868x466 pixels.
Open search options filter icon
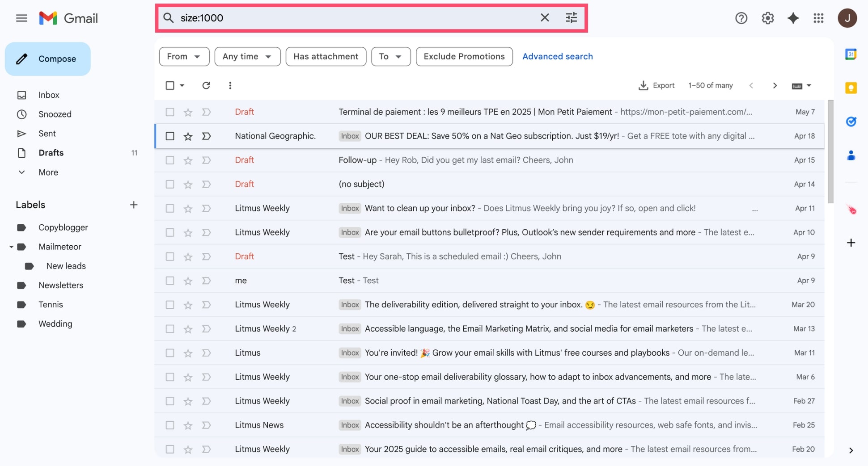pyautogui.click(x=571, y=18)
